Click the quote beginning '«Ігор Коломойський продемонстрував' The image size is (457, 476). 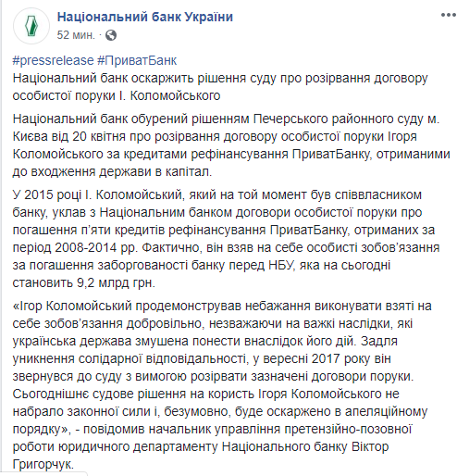click(x=222, y=385)
